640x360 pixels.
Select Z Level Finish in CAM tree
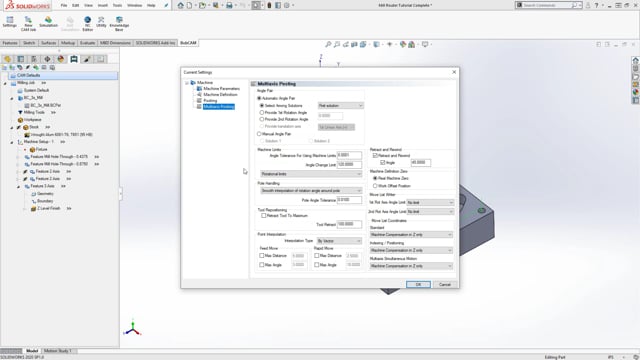[49, 208]
